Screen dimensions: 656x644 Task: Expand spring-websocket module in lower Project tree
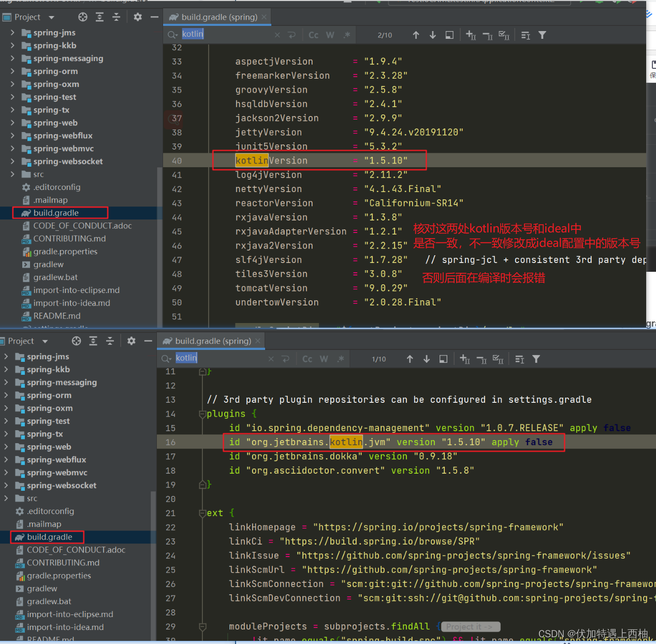click(6, 485)
